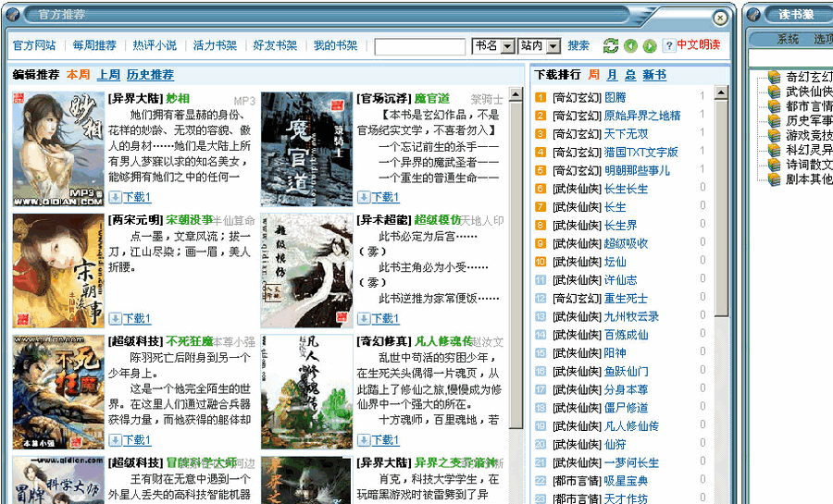The height and width of the screenshot is (504, 833).
Task: Click the 搜索 search button
Action: click(x=578, y=45)
